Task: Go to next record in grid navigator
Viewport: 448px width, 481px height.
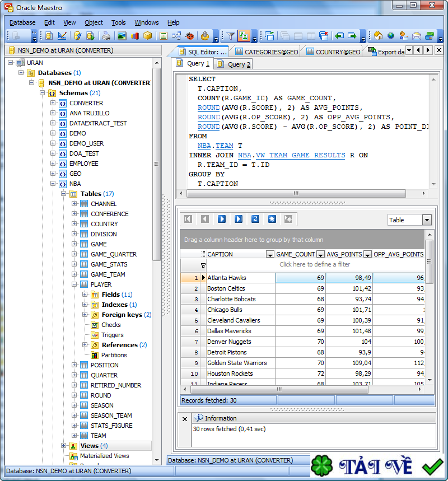Action: 222,219
